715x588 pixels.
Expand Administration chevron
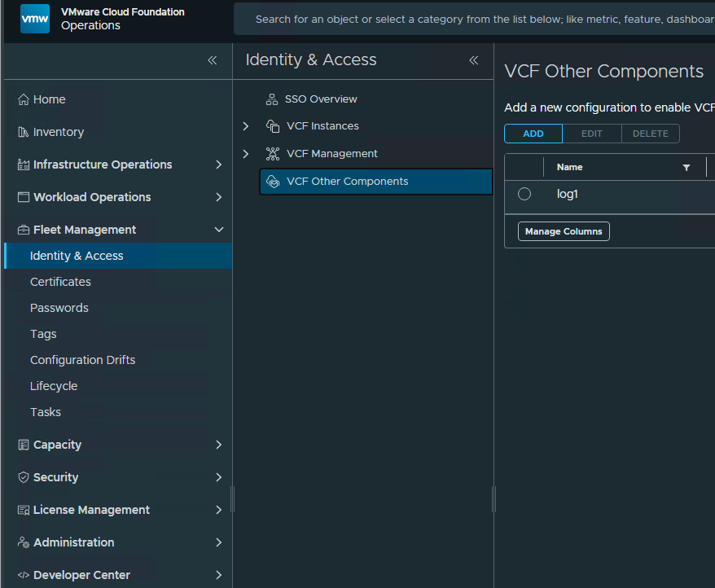tap(219, 542)
